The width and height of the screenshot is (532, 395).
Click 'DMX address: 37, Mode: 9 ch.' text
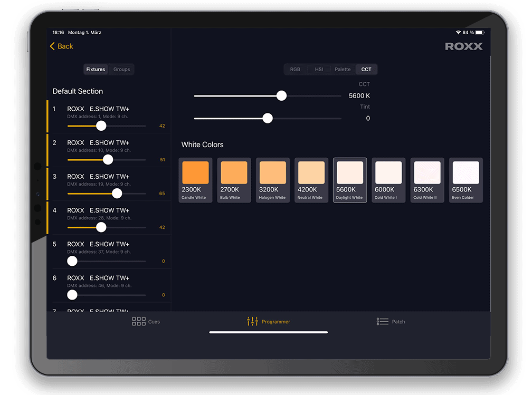[99, 252]
